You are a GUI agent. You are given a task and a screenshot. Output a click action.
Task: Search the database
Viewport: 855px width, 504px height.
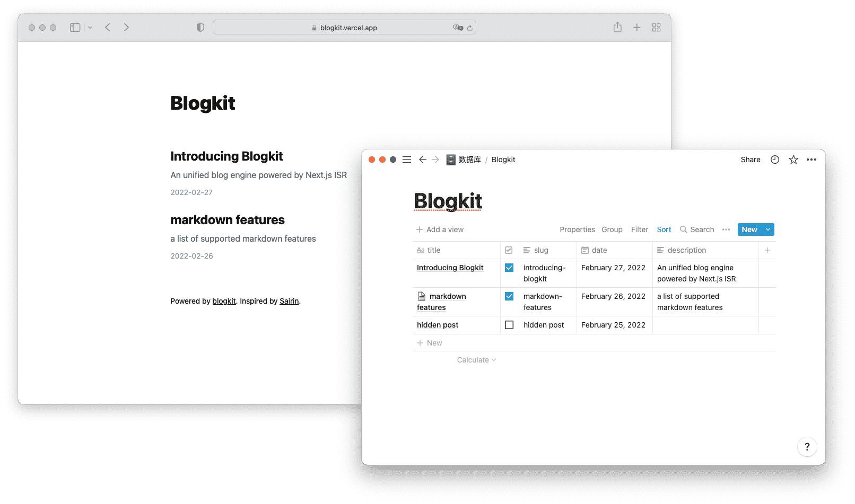pos(697,229)
